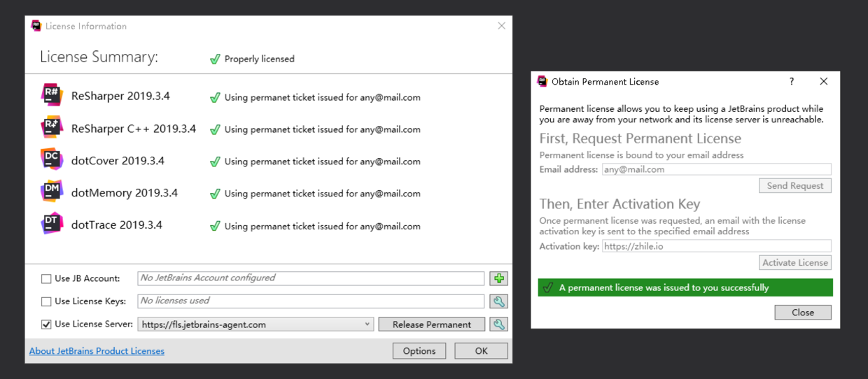Image resolution: width=868 pixels, height=379 pixels.
Task: Click the License Information title bar app icon
Action: [36, 26]
